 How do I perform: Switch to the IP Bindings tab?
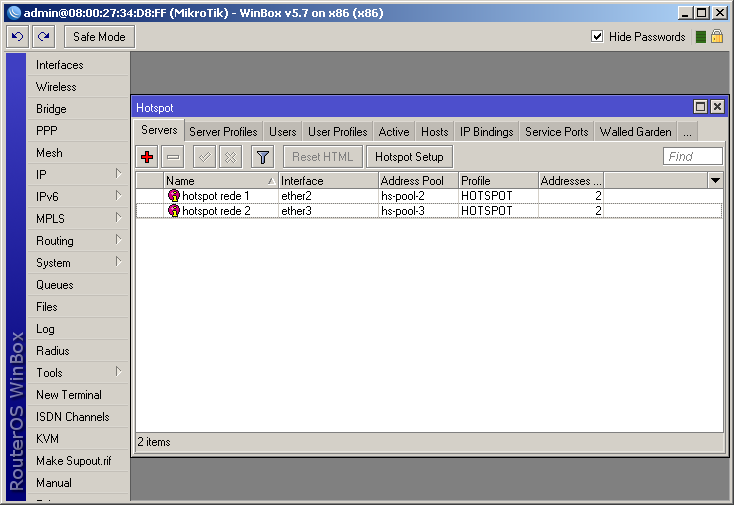tap(486, 132)
